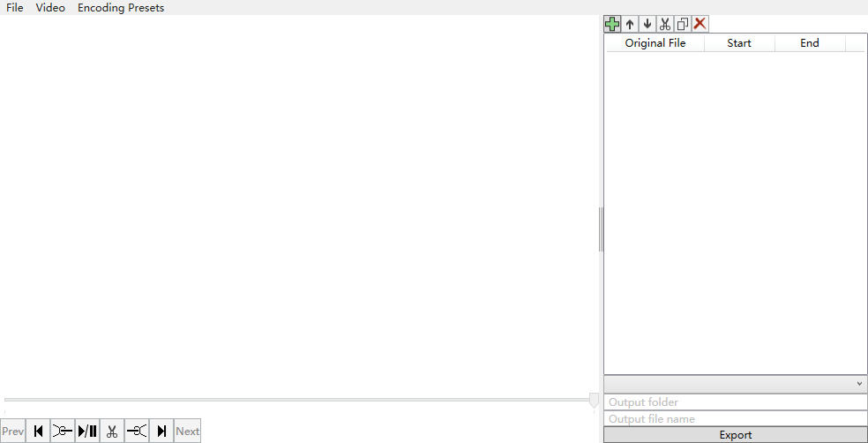Click the video seek slider handle
The height and width of the screenshot is (443, 868).
point(594,400)
